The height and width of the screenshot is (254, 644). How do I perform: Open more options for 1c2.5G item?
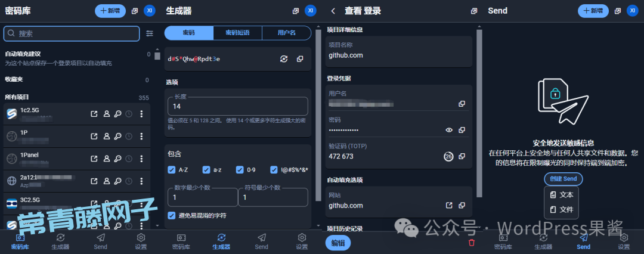(142, 114)
